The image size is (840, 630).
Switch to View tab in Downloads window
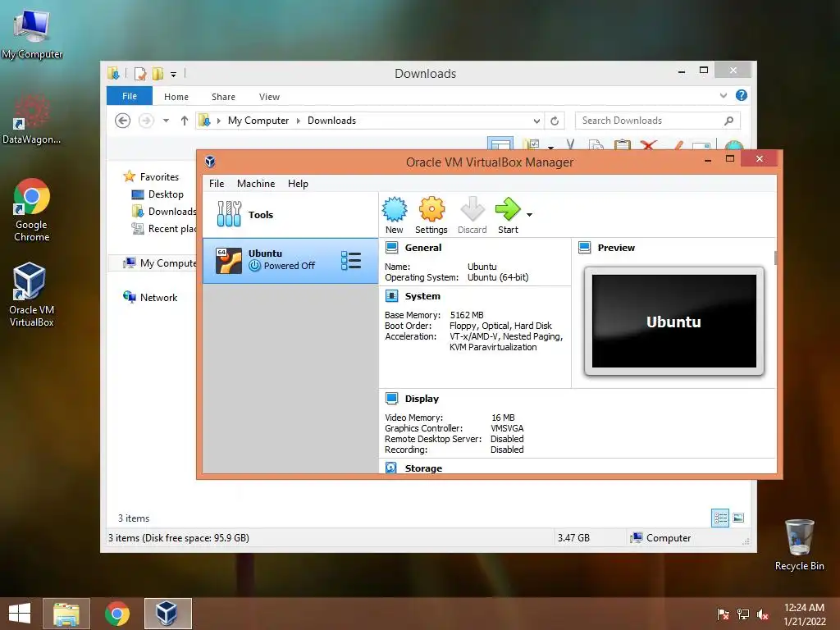(x=269, y=97)
